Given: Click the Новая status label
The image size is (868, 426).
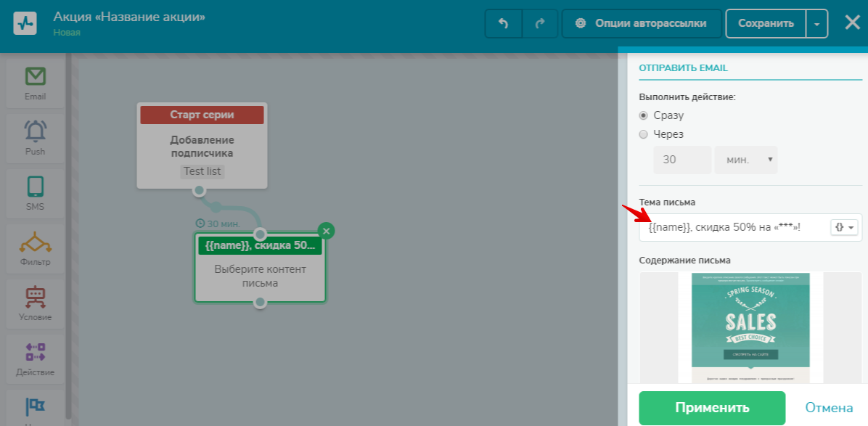Looking at the screenshot, I should (67, 33).
